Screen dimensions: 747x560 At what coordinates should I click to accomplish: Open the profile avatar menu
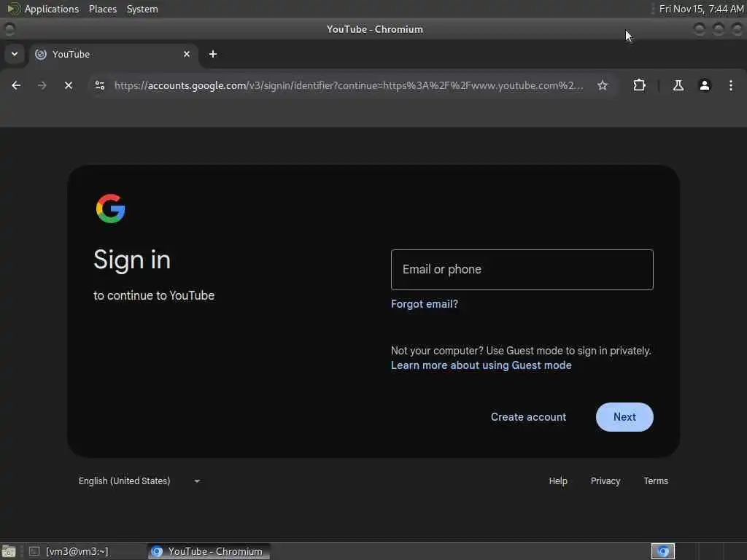click(x=705, y=85)
